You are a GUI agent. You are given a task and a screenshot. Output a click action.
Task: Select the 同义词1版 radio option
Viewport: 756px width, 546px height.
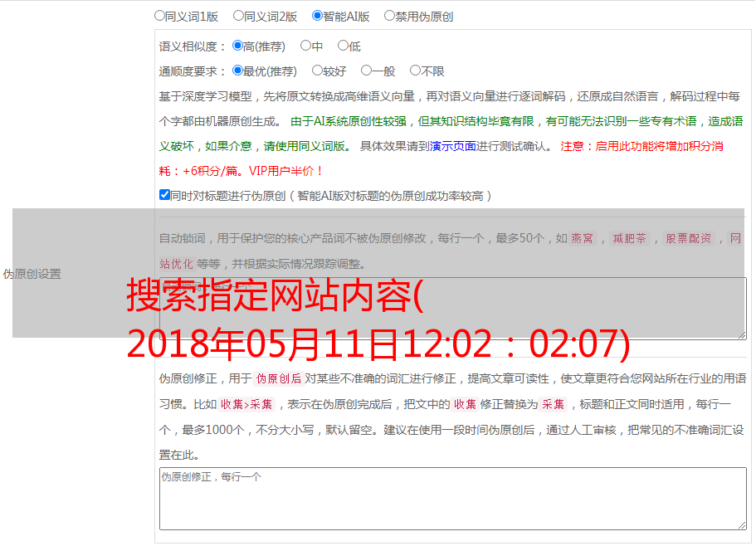pos(160,16)
